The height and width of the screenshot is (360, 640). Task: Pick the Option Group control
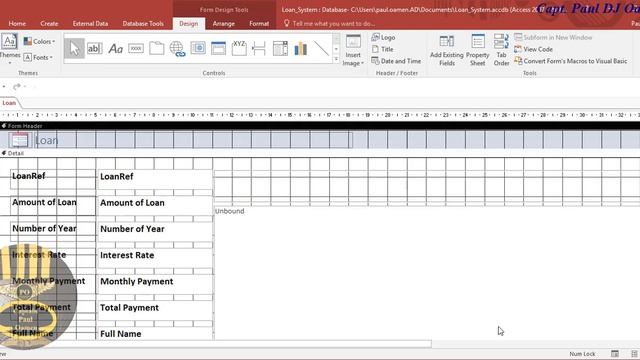(x=239, y=49)
